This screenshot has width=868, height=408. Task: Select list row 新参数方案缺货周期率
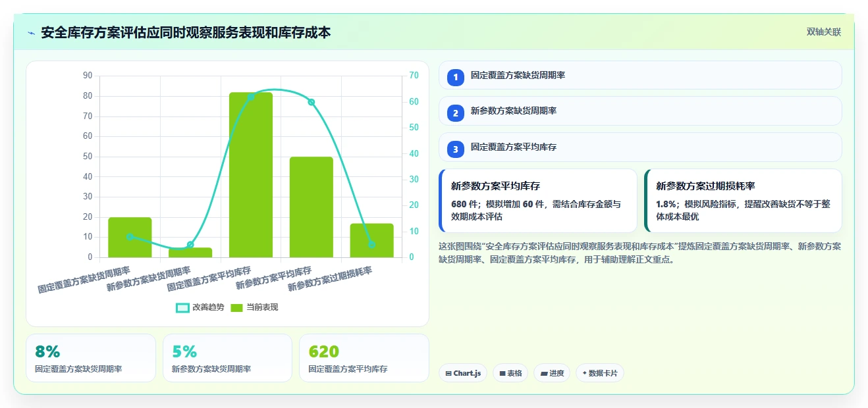(x=640, y=111)
